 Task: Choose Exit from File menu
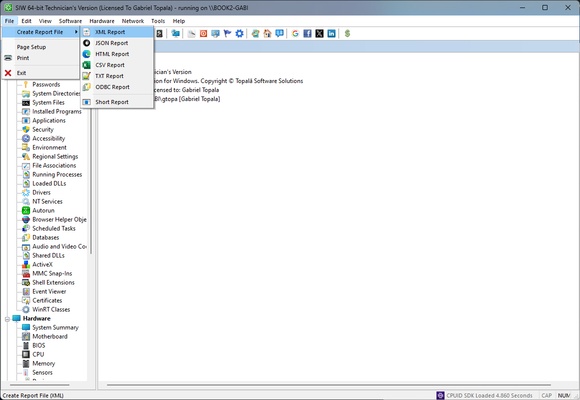click(41, 73)
